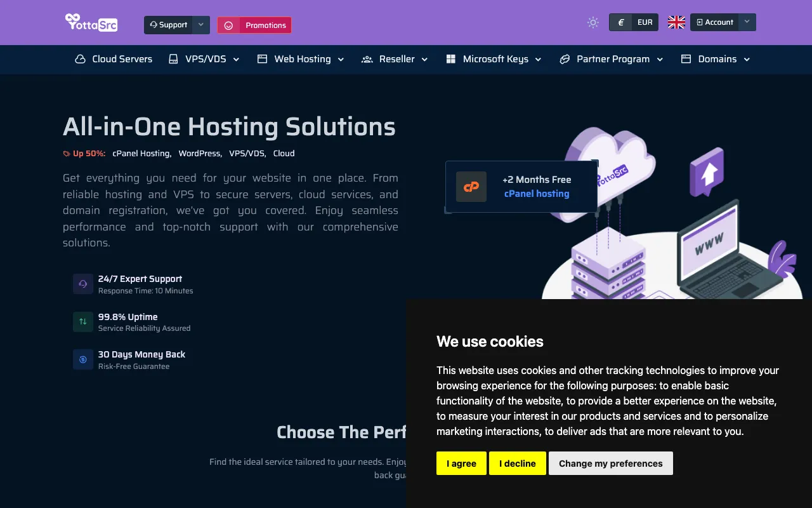Open the Cloud Servers menu item
The width and height of the screenshot is (812, 508).
tap(114, 59)
